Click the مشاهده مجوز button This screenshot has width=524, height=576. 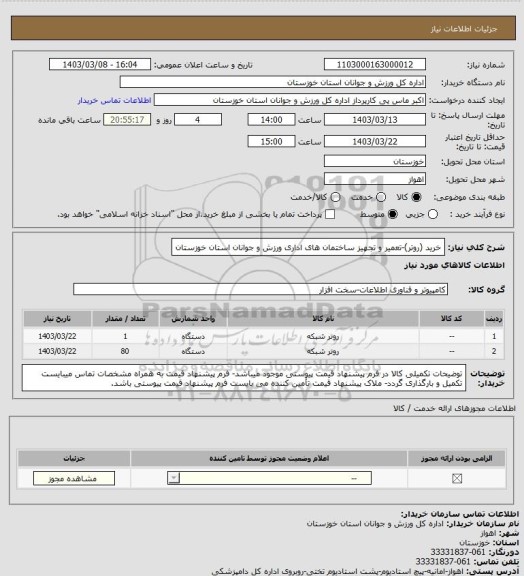[x=74, y=479]
